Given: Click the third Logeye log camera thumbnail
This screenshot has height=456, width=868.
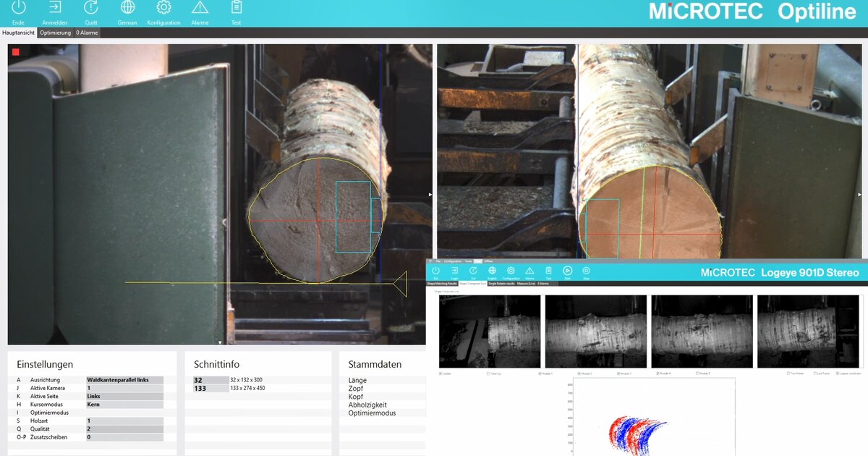Looking at the screenshot, I should point(702,332).
